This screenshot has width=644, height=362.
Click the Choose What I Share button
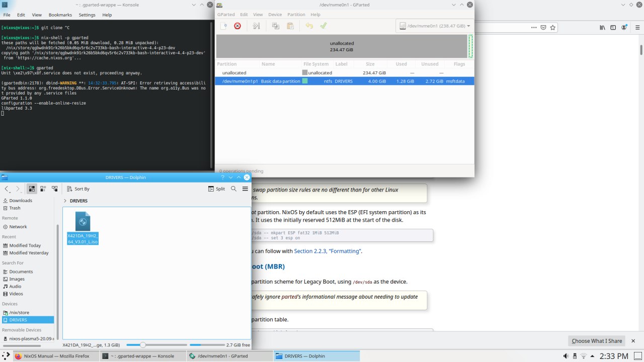tap(597, 341)
